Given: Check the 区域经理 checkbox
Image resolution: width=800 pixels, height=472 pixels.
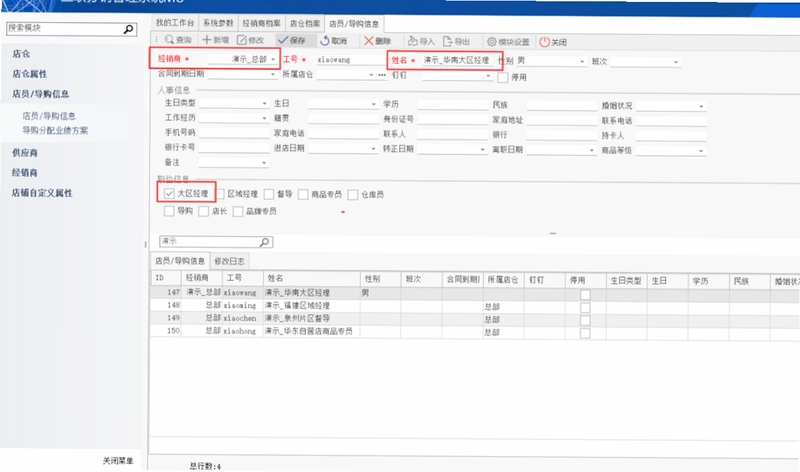Looking at the screenshot, I should coord(220,194).
